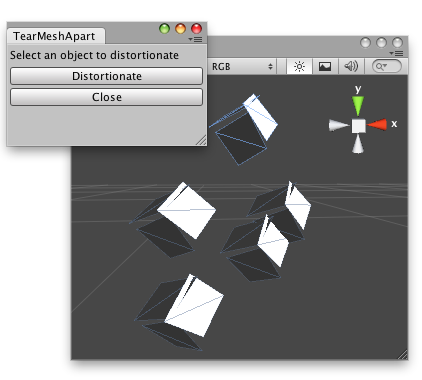The height and width of the screenshot is (380, 422).
Task: Click the Distortionate button
Action: [x=106, y=76]
